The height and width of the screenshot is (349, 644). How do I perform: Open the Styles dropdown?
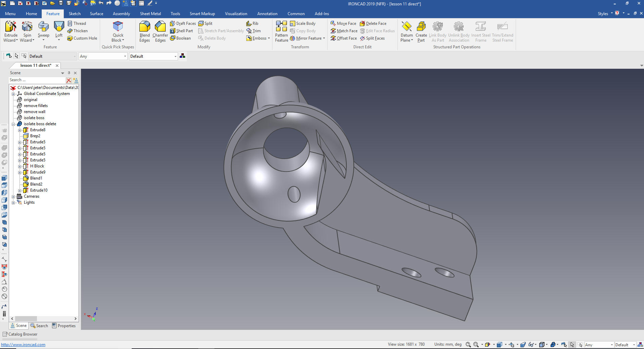605,14
